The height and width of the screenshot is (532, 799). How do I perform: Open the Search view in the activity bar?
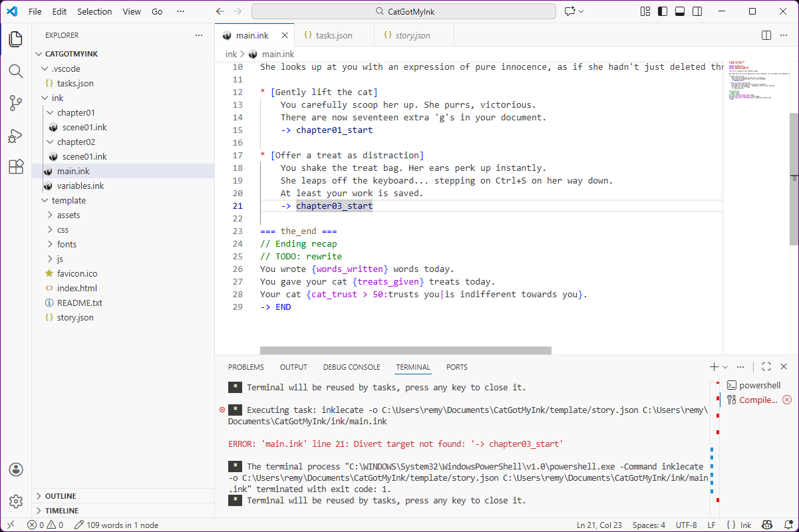[15, 70]
